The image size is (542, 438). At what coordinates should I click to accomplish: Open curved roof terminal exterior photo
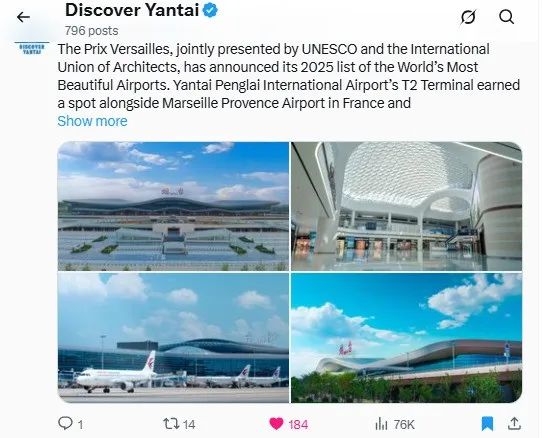tap(406, 338)
